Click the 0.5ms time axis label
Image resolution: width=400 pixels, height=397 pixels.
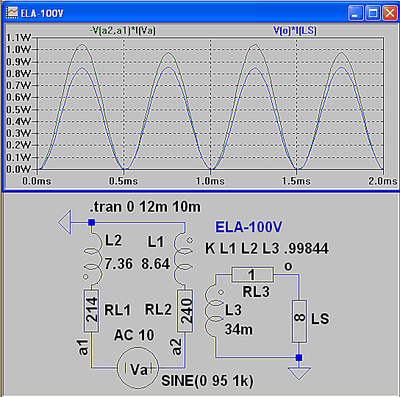click(123, 181)
